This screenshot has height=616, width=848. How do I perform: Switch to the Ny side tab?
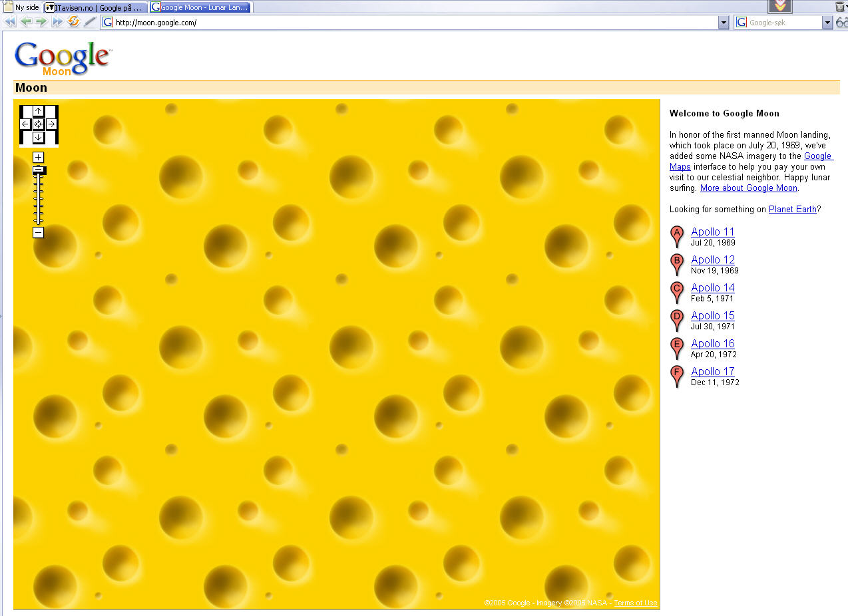(22, 7)
